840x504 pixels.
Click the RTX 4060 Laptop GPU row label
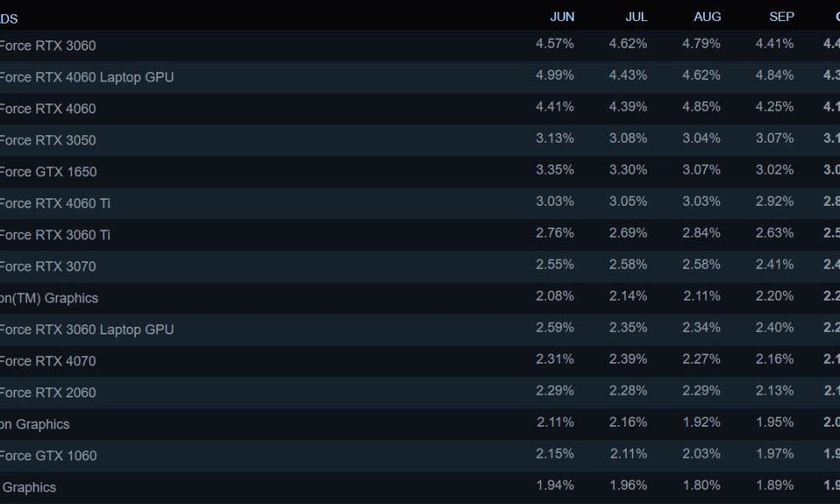[87, 77]
